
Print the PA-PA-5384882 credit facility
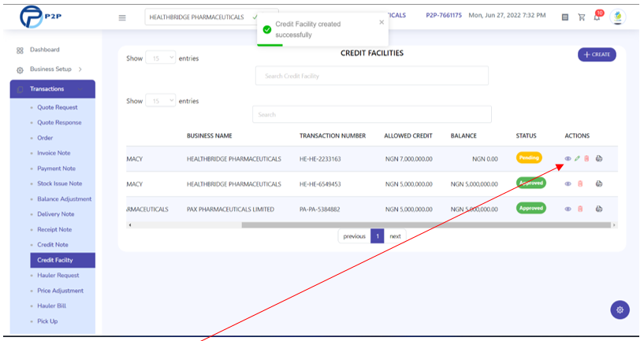tap(599, 209)
